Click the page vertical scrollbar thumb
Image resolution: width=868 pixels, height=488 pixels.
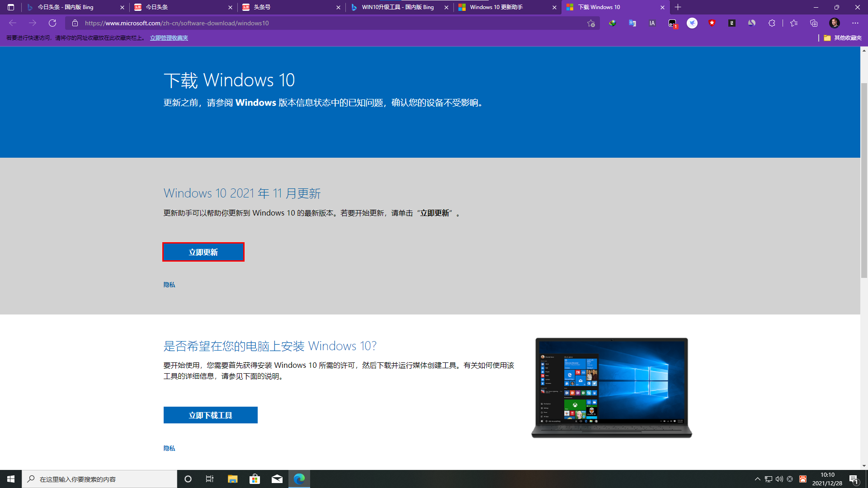coord(864,181)
